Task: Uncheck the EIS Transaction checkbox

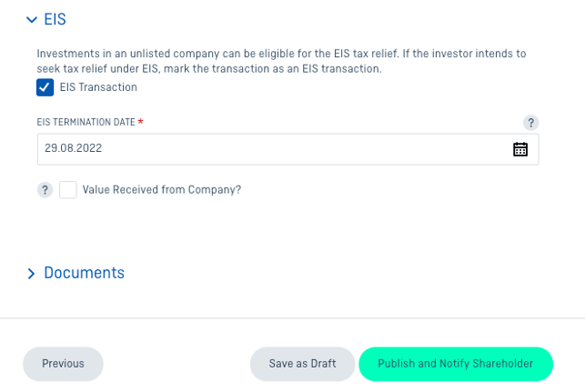Action: pyautogui.click(x=45, y=87)
